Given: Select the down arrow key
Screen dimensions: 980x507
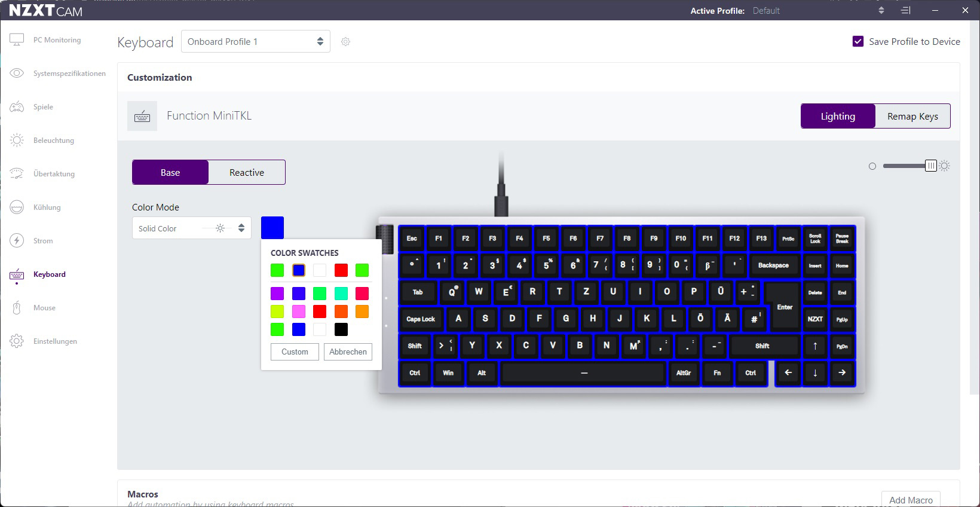Looking at the screenshot, I should tap(815, 373).
